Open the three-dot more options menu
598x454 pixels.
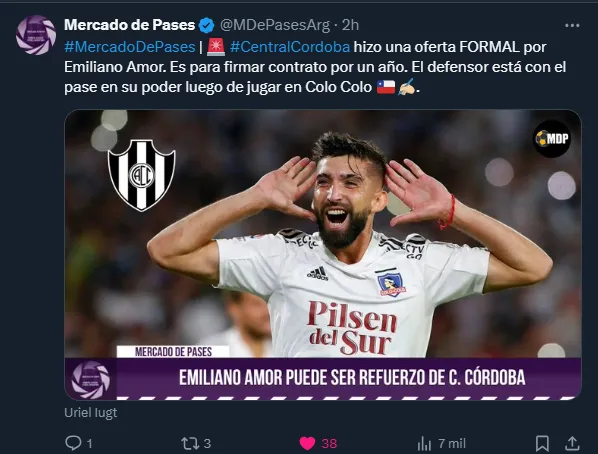tap(572, 25)
